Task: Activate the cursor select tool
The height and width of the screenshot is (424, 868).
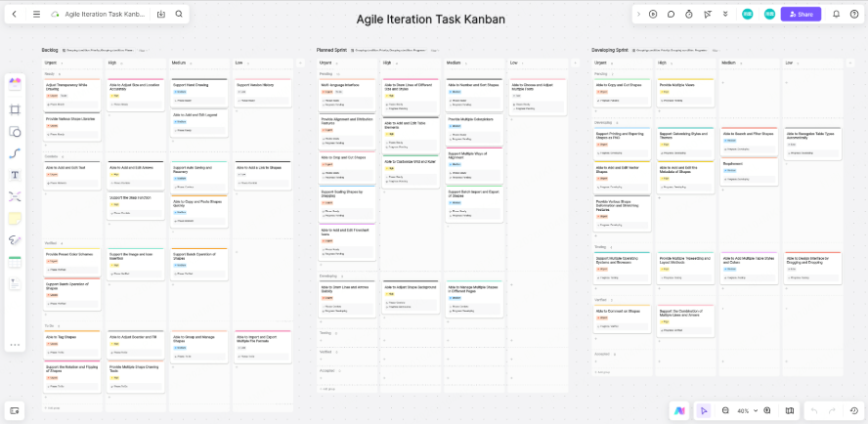Action: [x=704, y=410]
